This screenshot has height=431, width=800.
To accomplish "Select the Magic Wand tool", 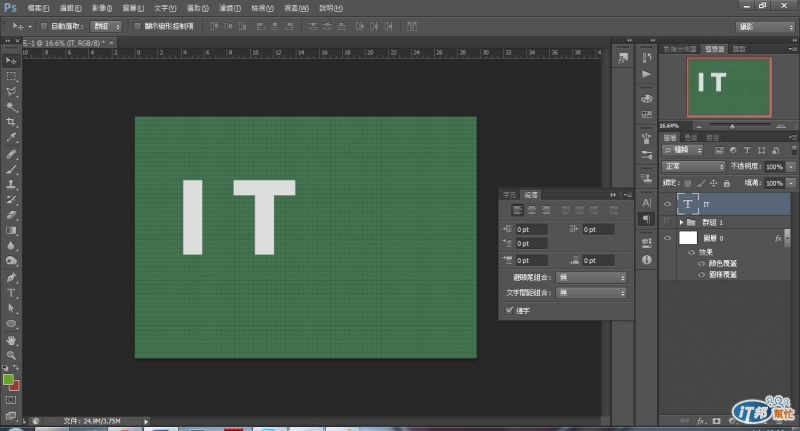I will [x=12, y=106].
